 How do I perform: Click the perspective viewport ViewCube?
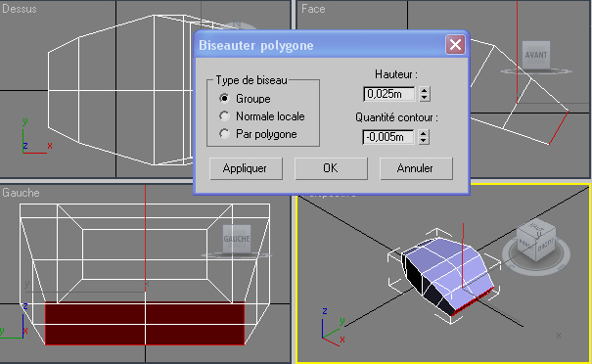tap(536, 240)
